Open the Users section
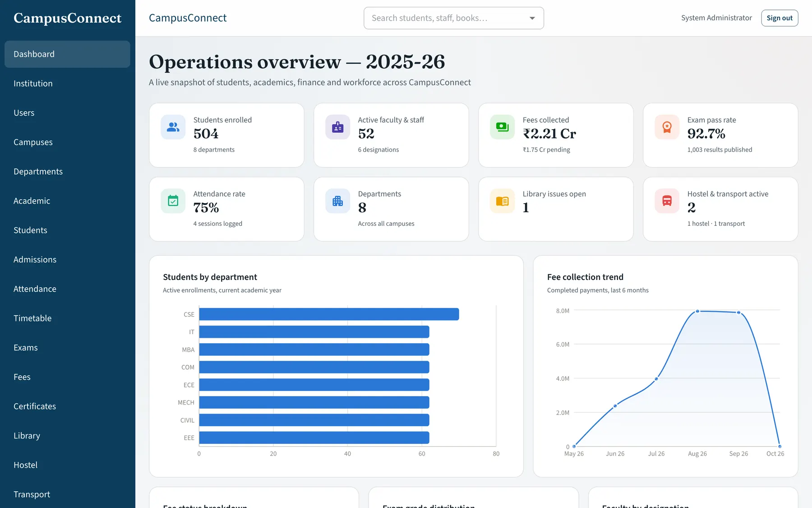This screenshot has height=508, width=812. tap(67, 113)
